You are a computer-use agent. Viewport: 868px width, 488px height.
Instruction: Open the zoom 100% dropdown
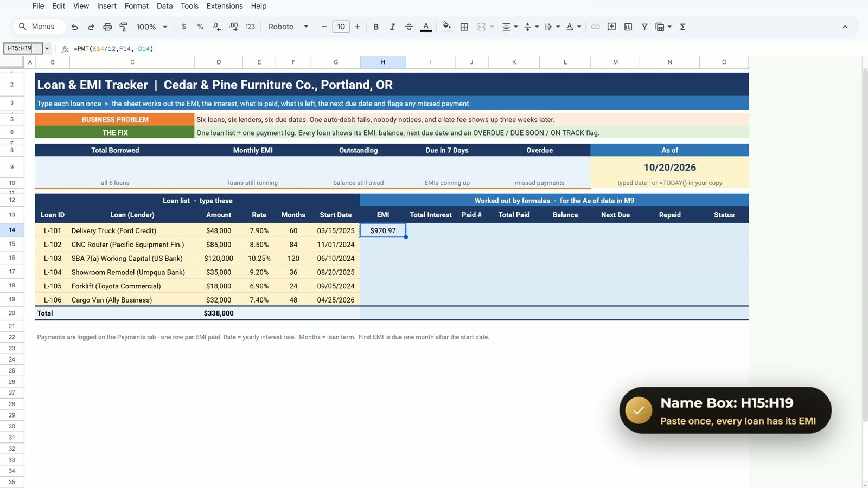151,27
